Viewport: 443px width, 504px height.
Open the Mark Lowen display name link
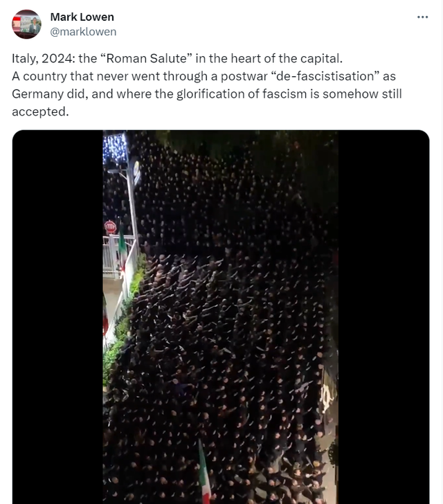82,17
